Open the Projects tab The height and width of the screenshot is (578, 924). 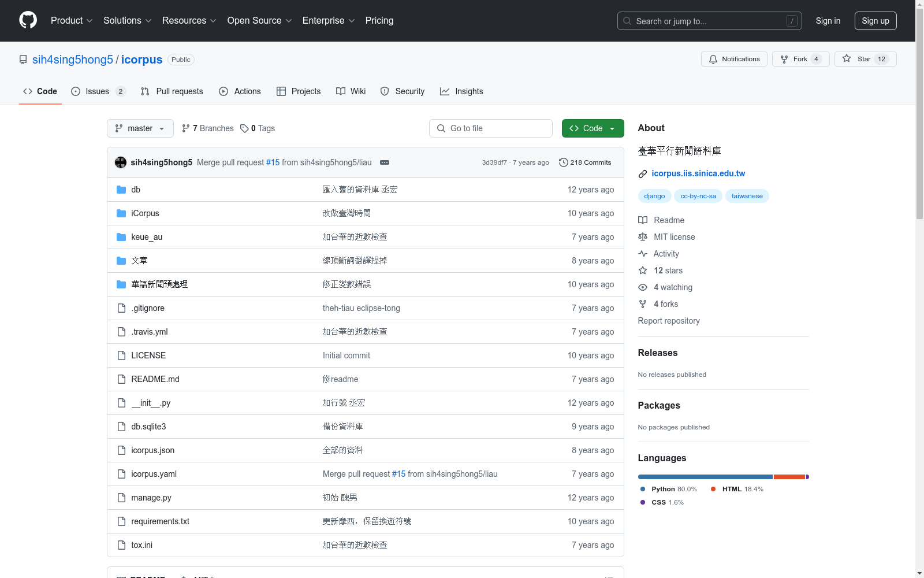[299, 91]
